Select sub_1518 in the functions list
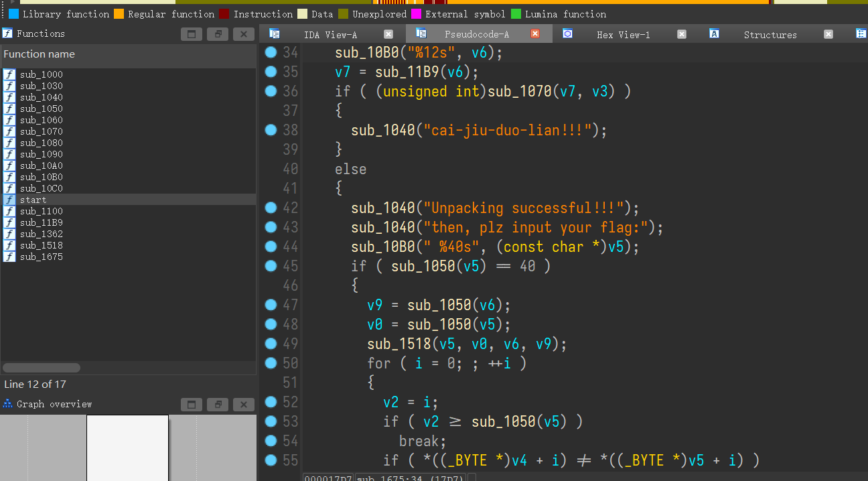Screen dimensions: 868x481 tap(41, 245)
